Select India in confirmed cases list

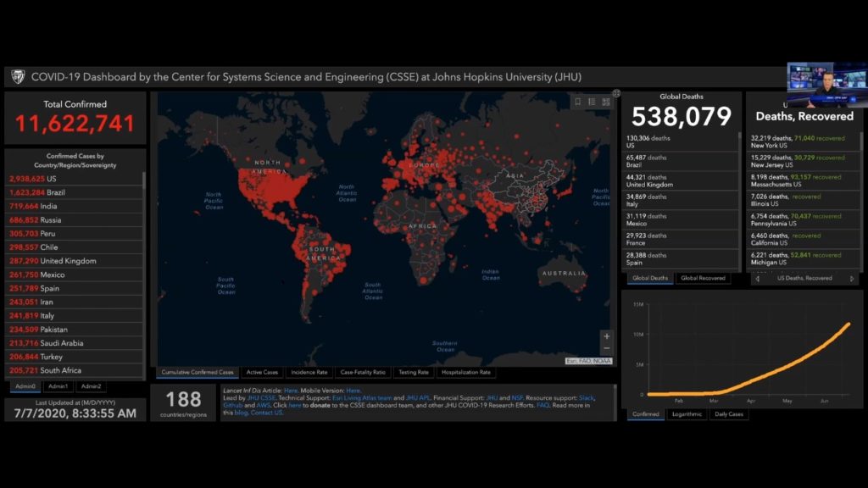coord(75,206)
